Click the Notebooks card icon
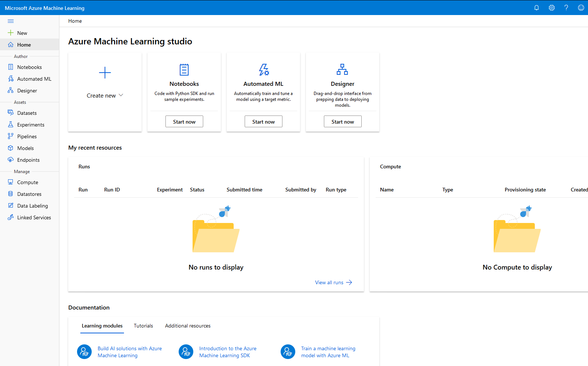Image resolution: width=588 pixels, height=366 pixels. click(184, 70)
